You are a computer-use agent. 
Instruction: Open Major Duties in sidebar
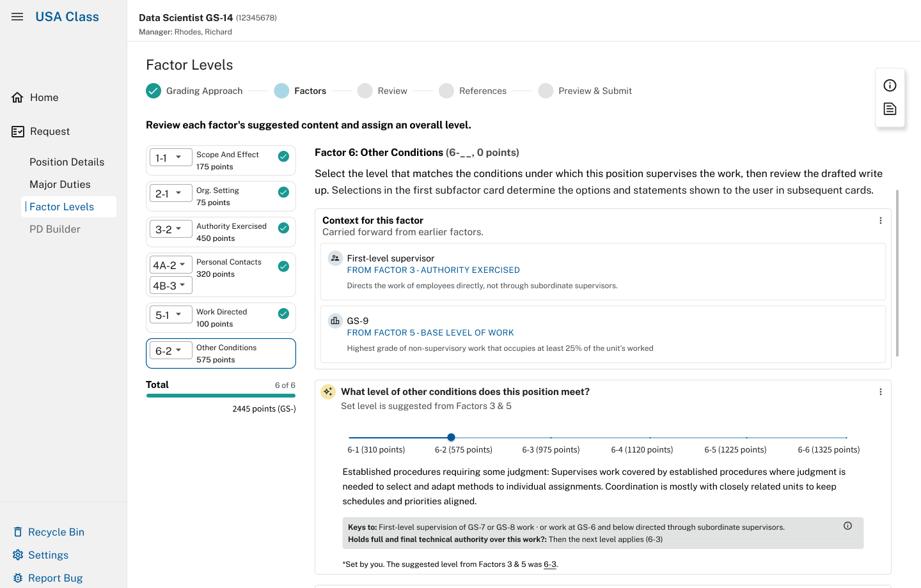coord(60,185)
